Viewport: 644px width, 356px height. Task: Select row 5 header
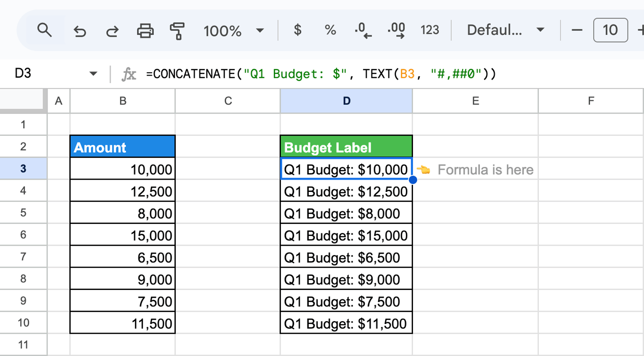(24, 213)
